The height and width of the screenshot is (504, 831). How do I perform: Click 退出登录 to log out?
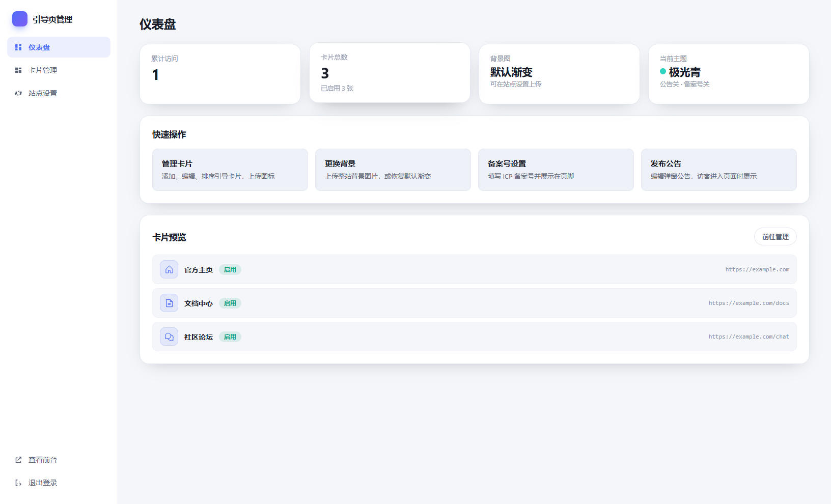click(59, 483)
